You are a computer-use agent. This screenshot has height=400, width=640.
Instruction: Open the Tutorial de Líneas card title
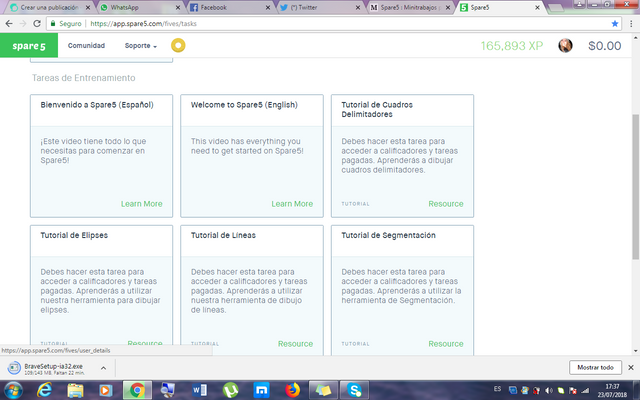(223, 235)
